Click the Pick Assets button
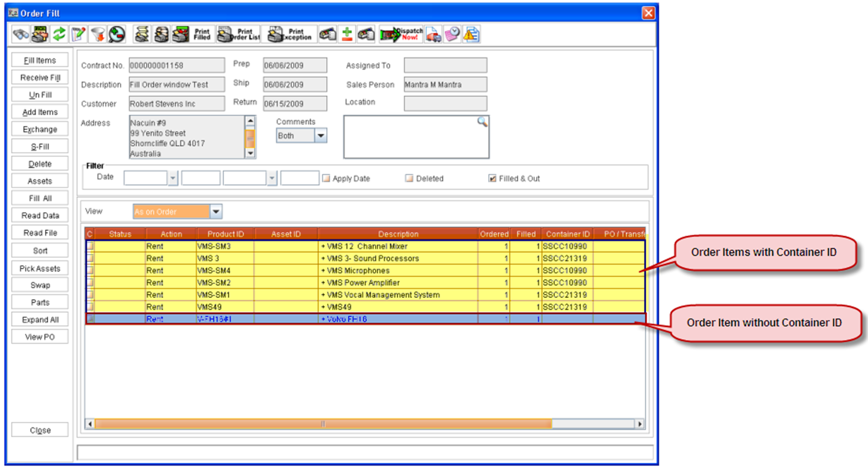 pyautogui.click(x=40, y=268)
